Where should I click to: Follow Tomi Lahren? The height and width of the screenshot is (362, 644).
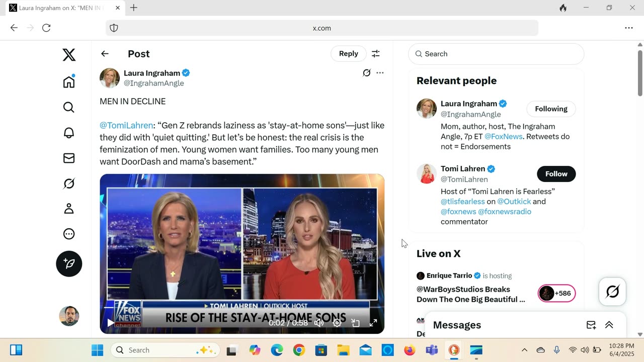(x=556, y=174)
